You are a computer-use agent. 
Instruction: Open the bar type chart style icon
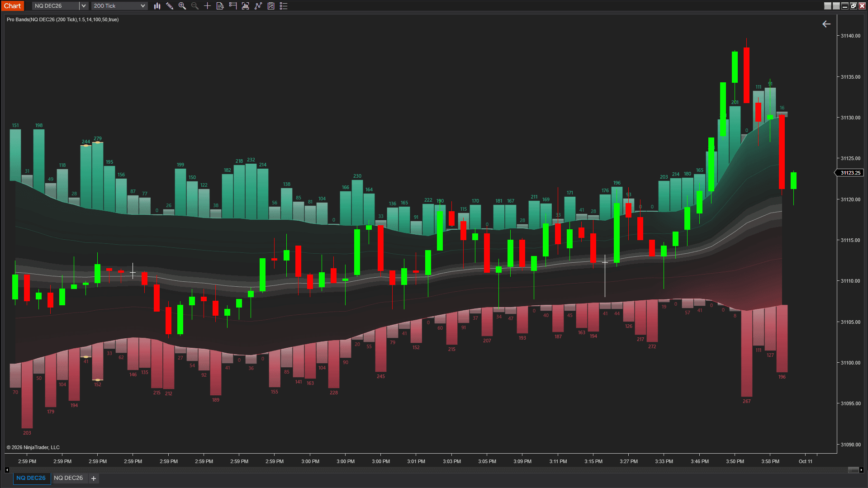(157, 6)
